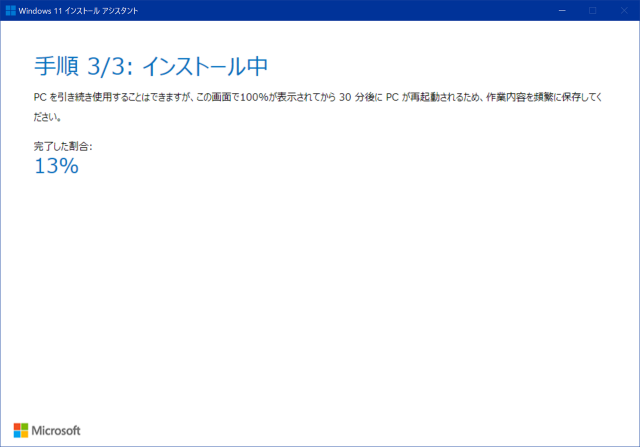Minimize the Windows 11 install assistant window
The height and width of the screenshot is (447, 640).
tap(562, 11)
